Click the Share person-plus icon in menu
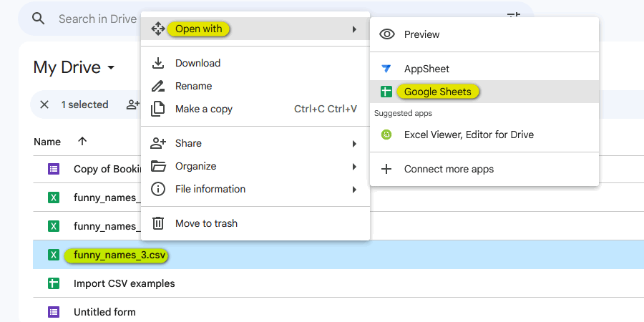Screen dimensions: 644x322 pos(157,143)
